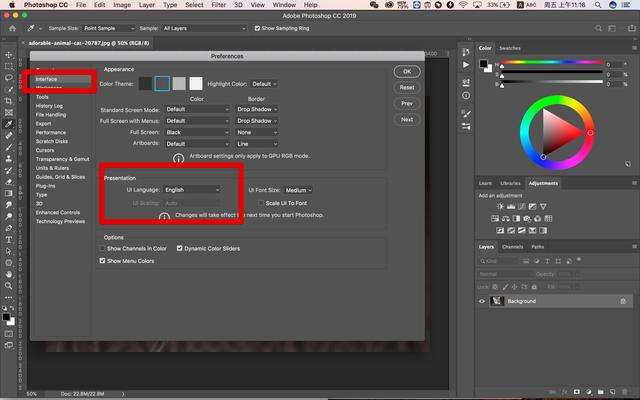Select the Eyedropper tool in the toolbar
Viewport: 640px width, 400px height.
[x=9, y=124]
